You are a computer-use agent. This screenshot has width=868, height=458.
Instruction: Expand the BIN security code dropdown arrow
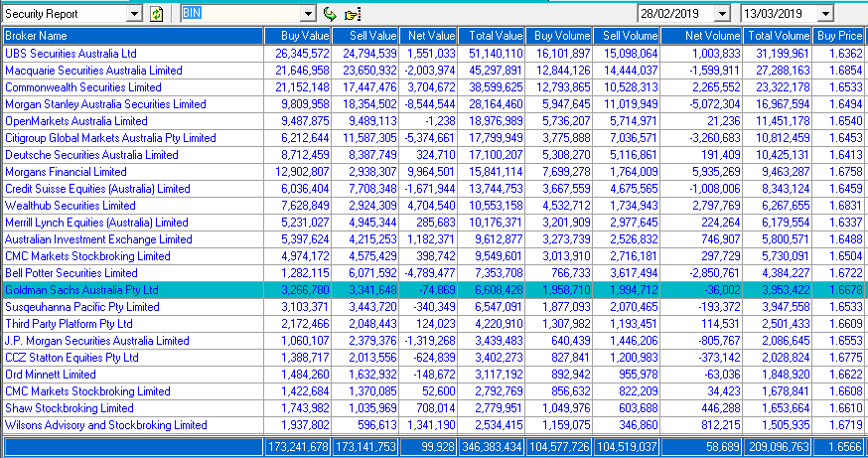308,14
